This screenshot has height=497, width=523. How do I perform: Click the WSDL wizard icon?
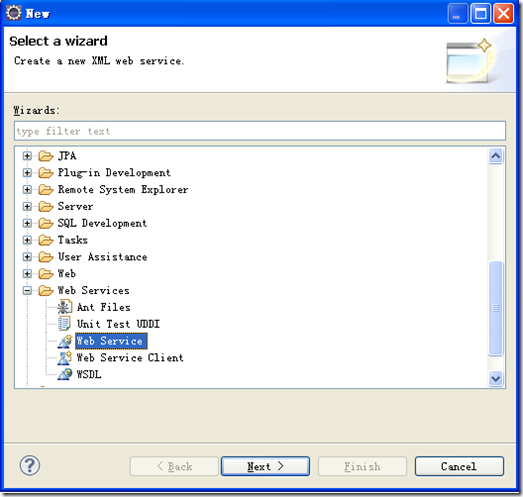pos(64,374)
